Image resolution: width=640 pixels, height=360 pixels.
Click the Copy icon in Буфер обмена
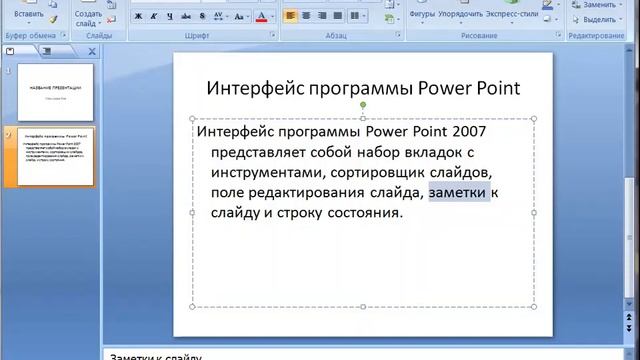pyautogui.click(x=53, y=4)
